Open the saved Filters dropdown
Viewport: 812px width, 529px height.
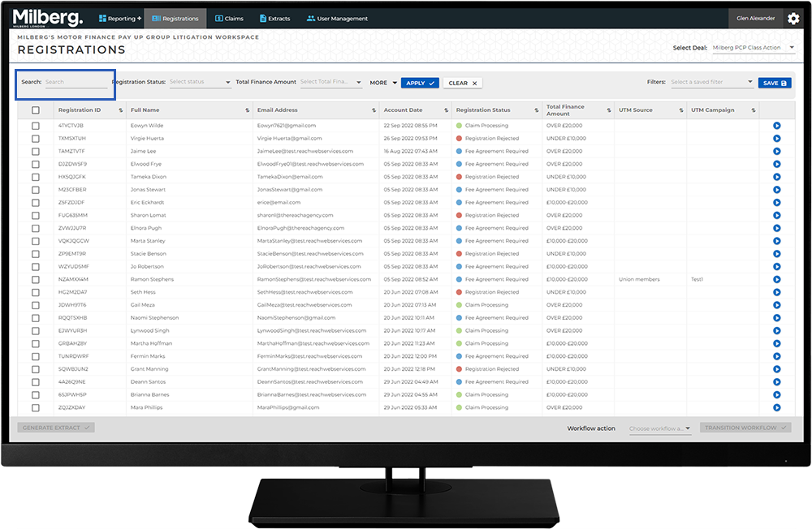pos(711,82)
